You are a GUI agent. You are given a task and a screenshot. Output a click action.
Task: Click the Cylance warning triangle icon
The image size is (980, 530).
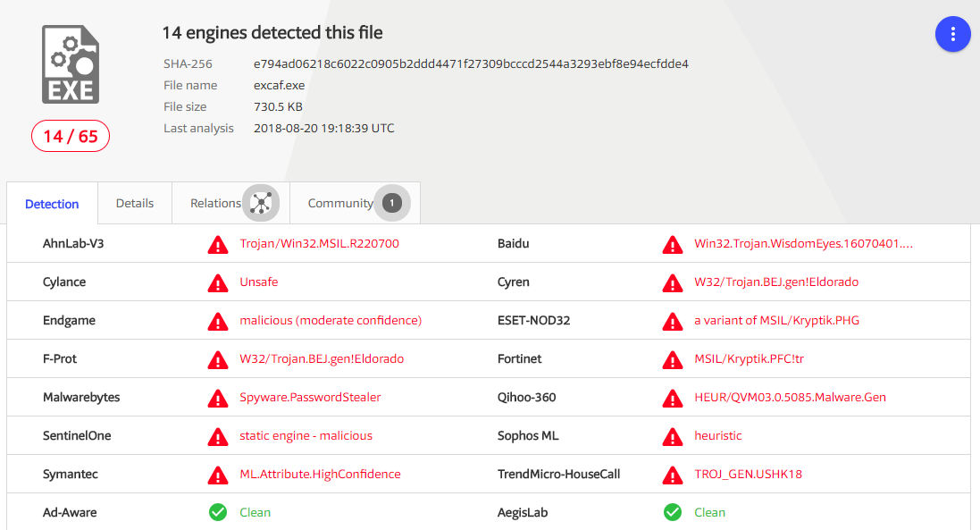pos(217,283)
